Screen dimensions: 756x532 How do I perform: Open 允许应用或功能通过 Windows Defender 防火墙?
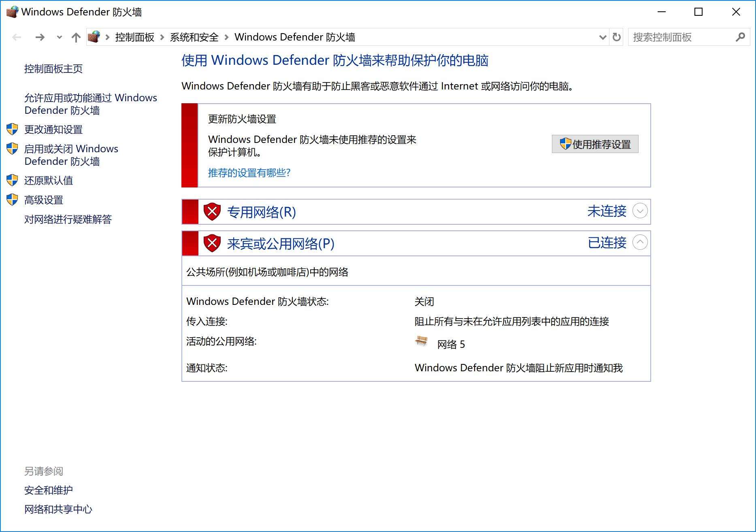tap(91, 104)
